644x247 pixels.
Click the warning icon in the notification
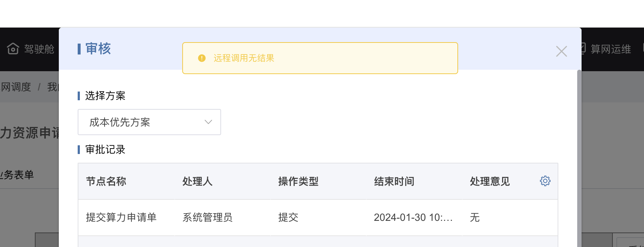pyautogui.click(x=202, y=58)
